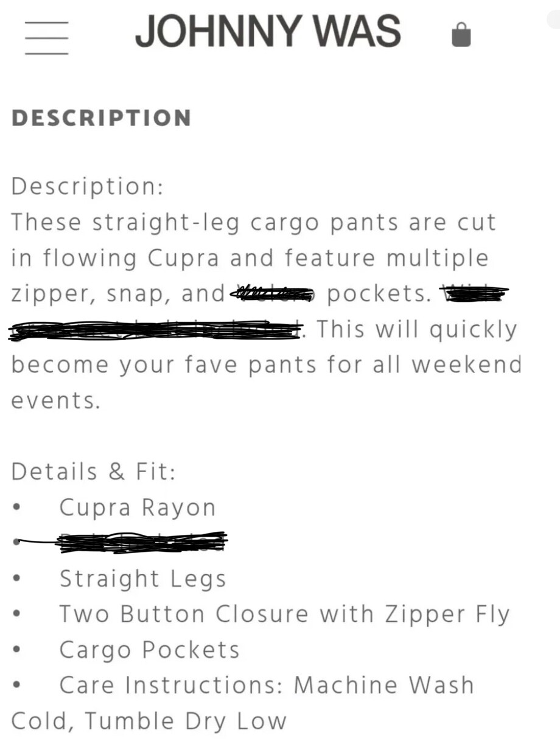Click 'Cold, Tumble Dry Low' text
This screenshot has width=560, height=746.
click(x=149, y=721)
